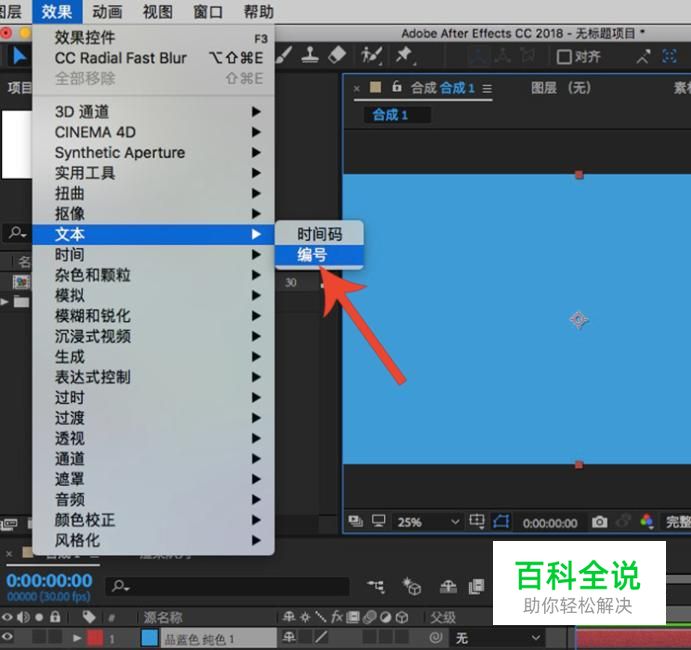
Task: Expand the project folder disclosure triangle
Action: pyautogui.click(x=4, y=302)
